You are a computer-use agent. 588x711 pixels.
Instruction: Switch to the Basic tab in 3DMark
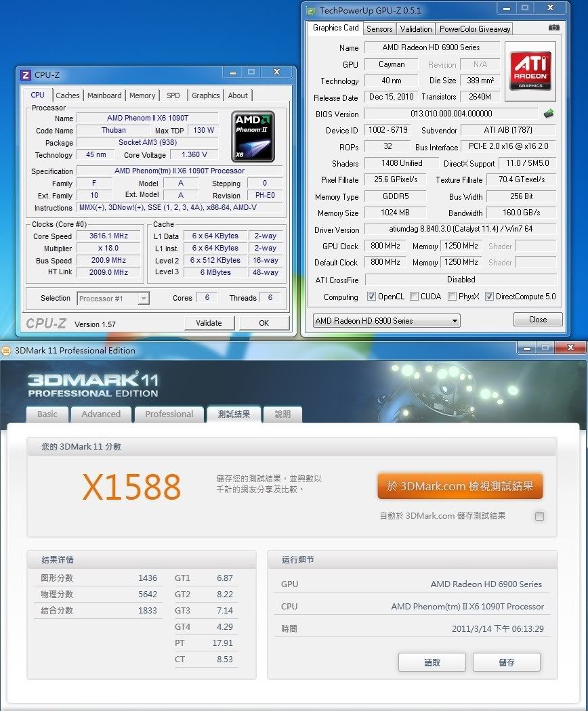click(x=47, y=414)
